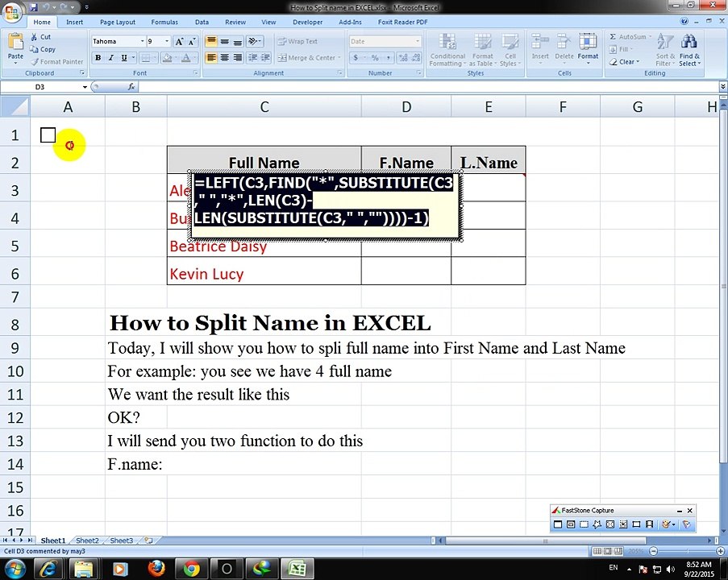Switch to Sheet3 tab
Image resolution: width=728 pixels, height=580 pixels.
(x=122, y=541)
